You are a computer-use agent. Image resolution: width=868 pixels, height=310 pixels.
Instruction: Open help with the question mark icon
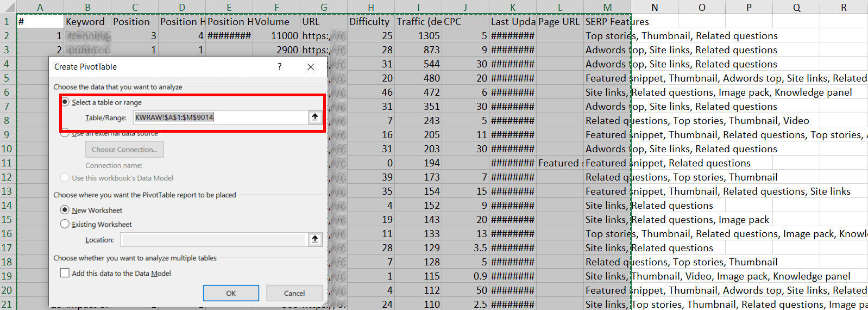pyautogui.click(x=280, y=66)
